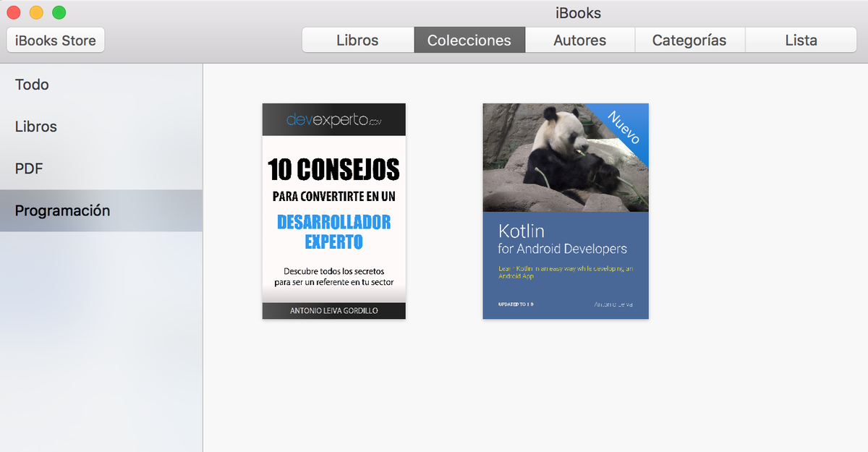This screenshot has width=868, height=452.
Task: Open the PDF collection in sidebar
Action: tap(101, 169)
